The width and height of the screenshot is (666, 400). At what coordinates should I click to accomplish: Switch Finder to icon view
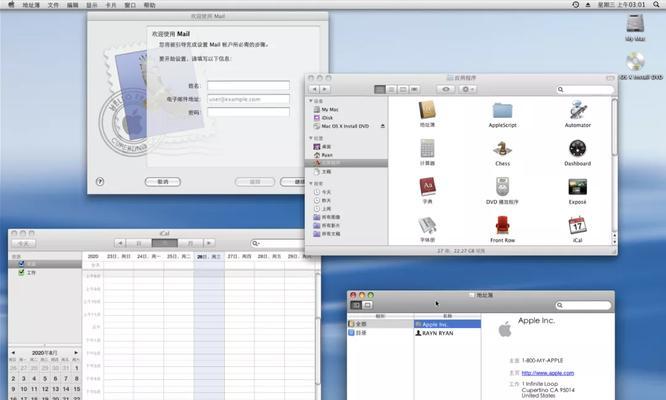pyautogui.click(x=380, y=89)
